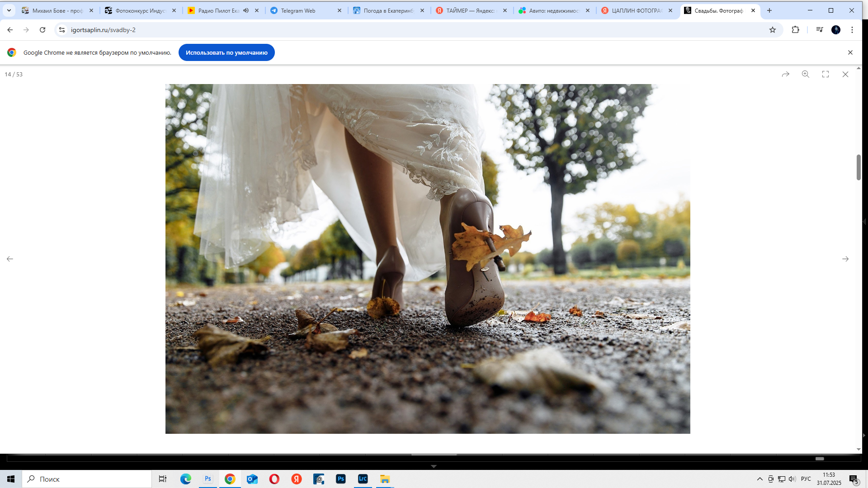
Task: Mute the Радио Пилот tab audio
Action: (x=246, y=10)
